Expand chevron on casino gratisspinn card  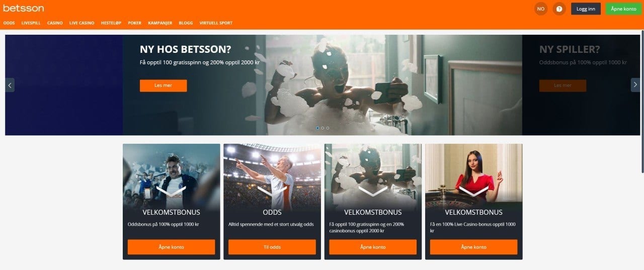(x=373, y=191)
